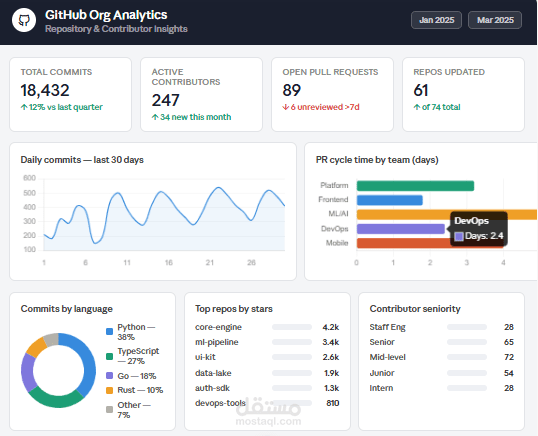
Task: Select the Intern seniority row
Action: point(442,388)
